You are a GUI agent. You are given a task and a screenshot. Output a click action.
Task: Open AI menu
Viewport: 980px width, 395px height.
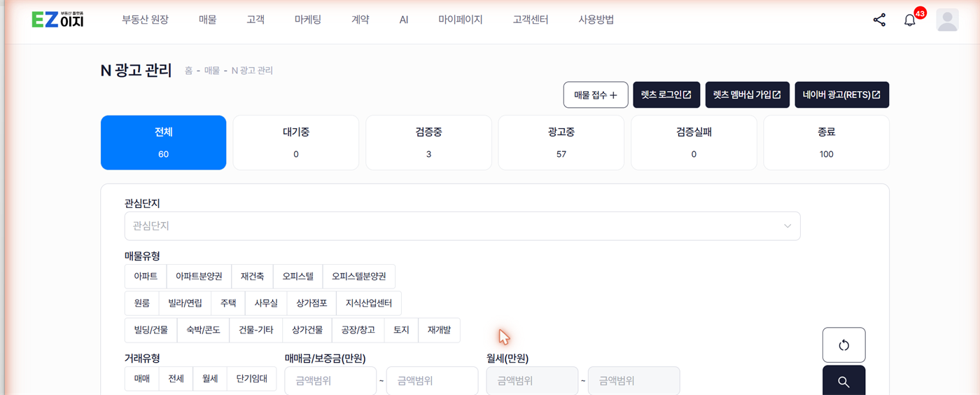pos(404,20)
